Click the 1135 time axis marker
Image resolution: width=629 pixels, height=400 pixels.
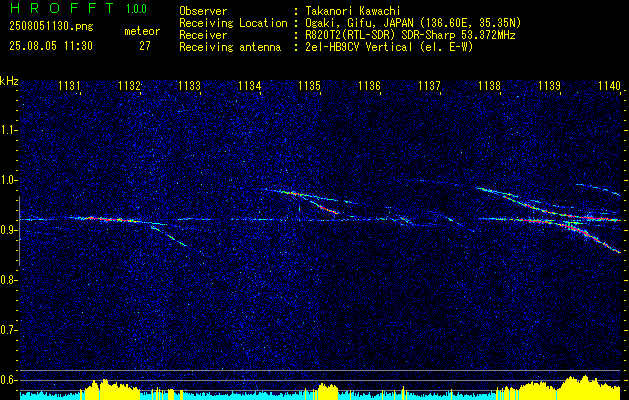click(x=309, y=85)
